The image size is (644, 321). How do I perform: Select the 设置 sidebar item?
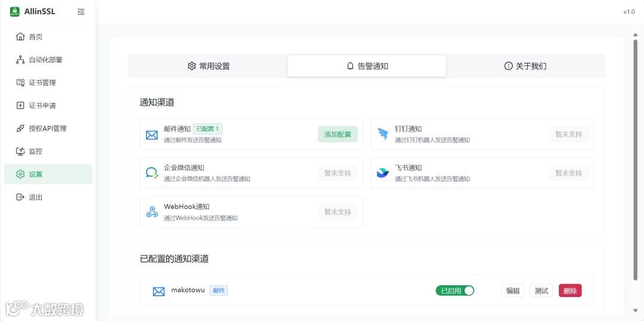[x=48, y=174]
